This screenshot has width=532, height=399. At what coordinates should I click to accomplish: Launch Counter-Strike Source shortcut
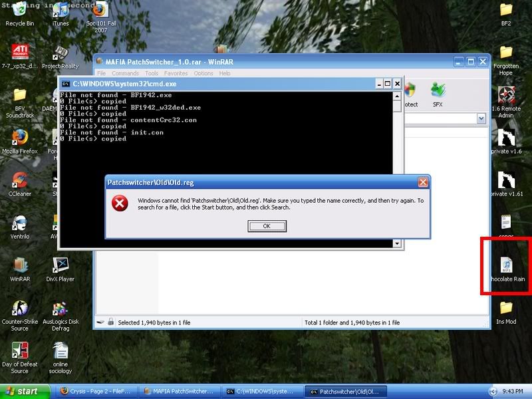click(x=19, y=309)
